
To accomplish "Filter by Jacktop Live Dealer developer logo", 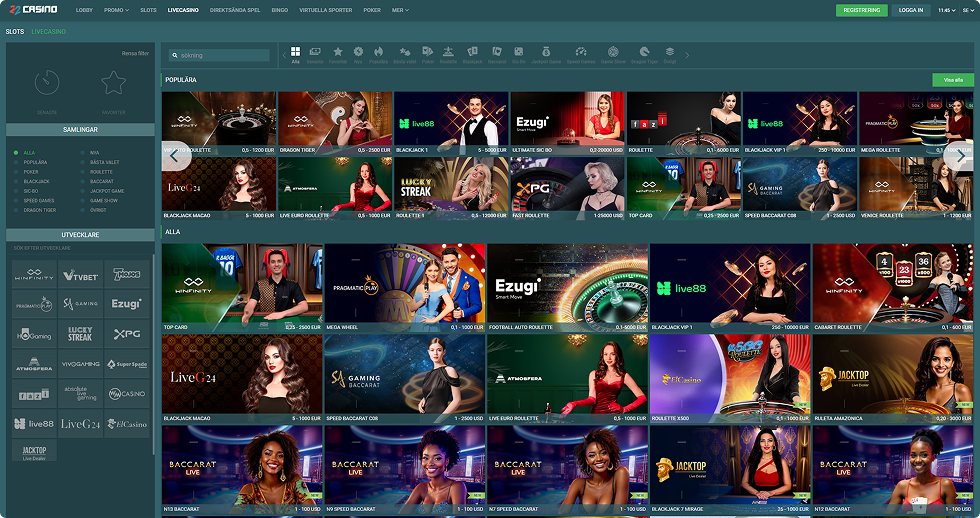I will [34, 451].
